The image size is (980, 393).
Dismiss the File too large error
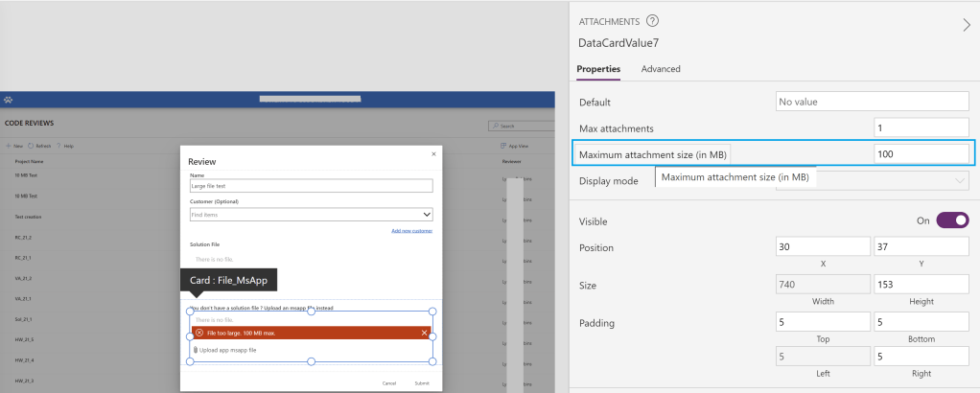425,333
